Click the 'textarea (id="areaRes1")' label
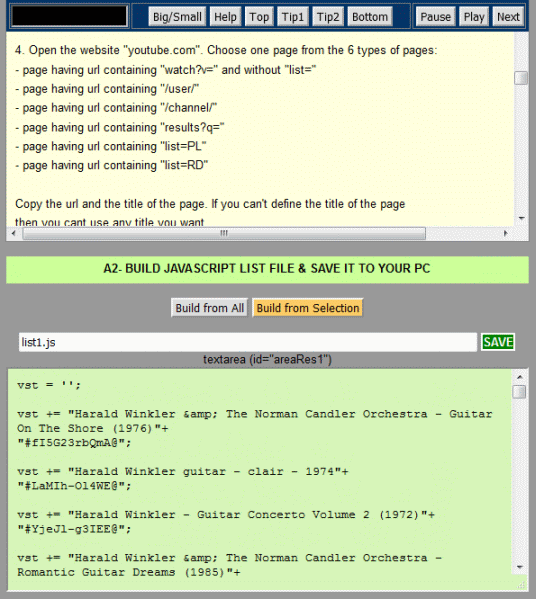The height and width of the screenshot is (599, 536). pos(267,359)
